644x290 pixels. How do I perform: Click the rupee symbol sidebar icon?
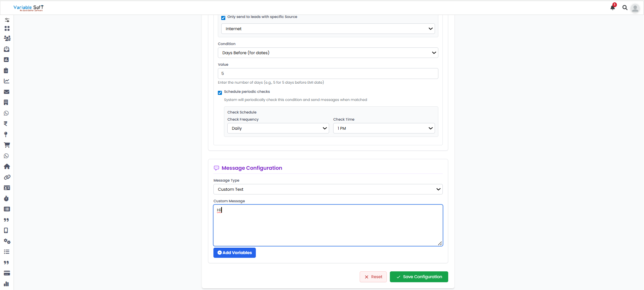point(6,124)
